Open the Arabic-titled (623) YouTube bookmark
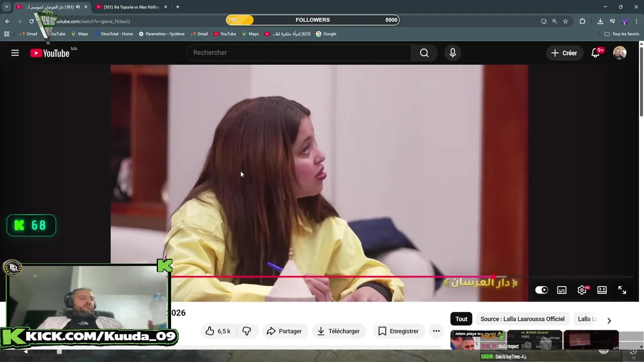The height and width of the screenshot is (362, 644). [287, 34]
